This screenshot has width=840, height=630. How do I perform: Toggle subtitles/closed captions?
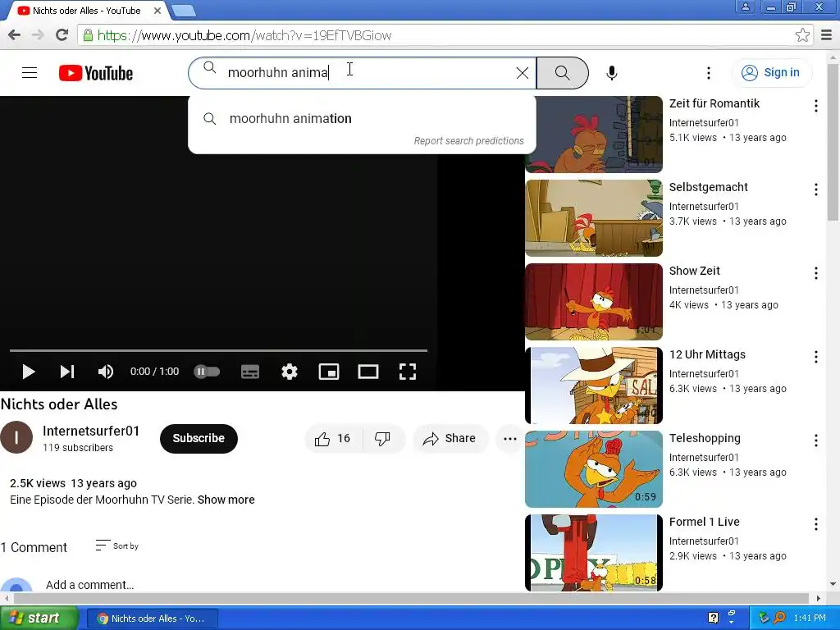tap(250, 372)
